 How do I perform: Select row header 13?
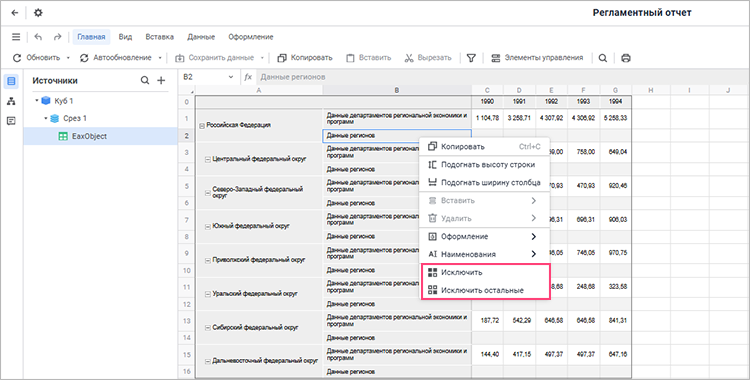187,321
